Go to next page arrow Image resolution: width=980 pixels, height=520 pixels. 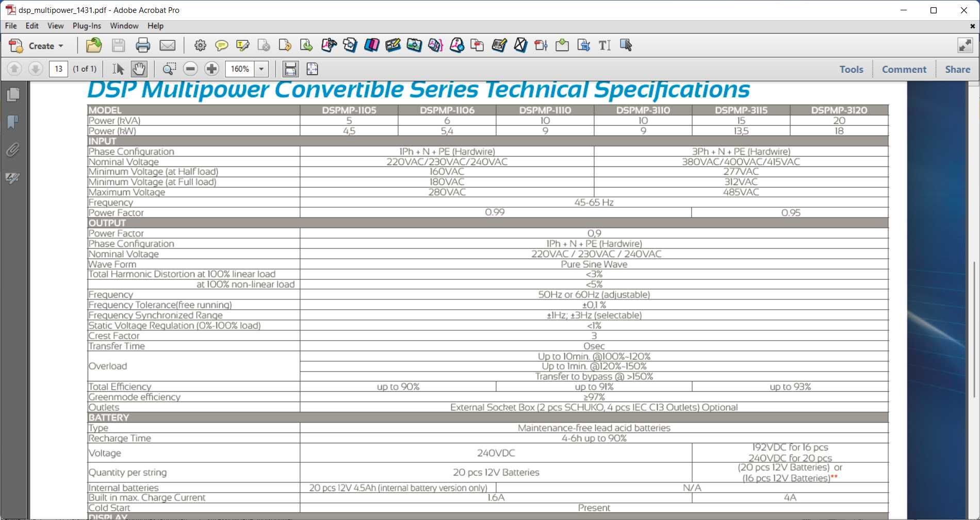coord(35,69)
